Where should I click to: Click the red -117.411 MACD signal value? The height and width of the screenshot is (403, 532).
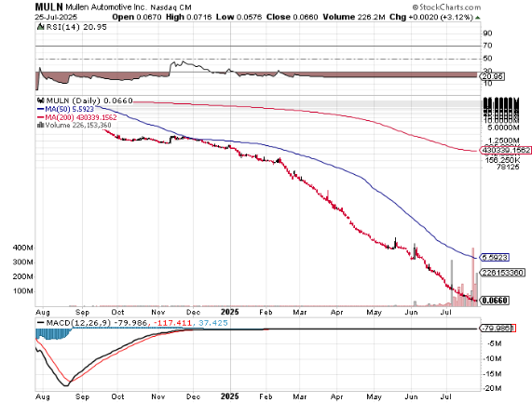click(x=172, y=323)
